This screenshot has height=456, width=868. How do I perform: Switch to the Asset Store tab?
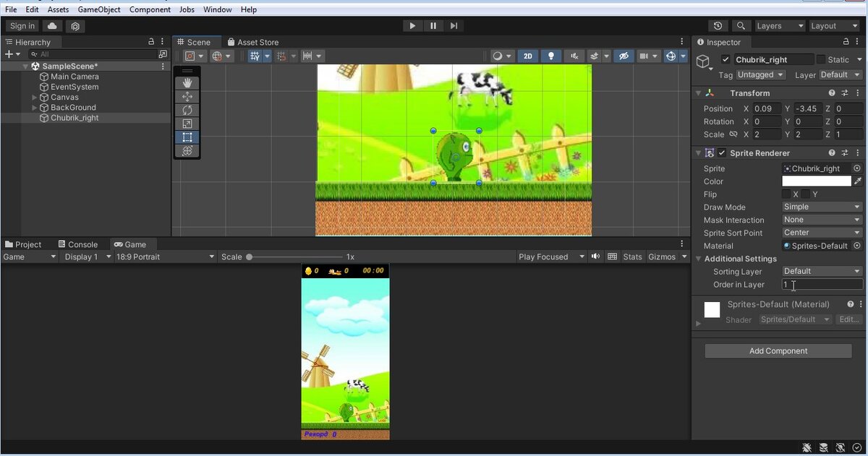click(252, 42)
